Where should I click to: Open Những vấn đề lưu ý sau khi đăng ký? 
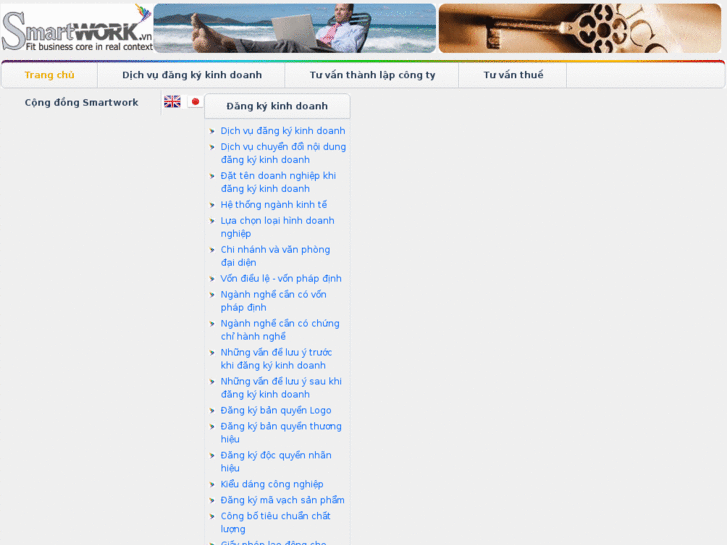coord(281,388)
